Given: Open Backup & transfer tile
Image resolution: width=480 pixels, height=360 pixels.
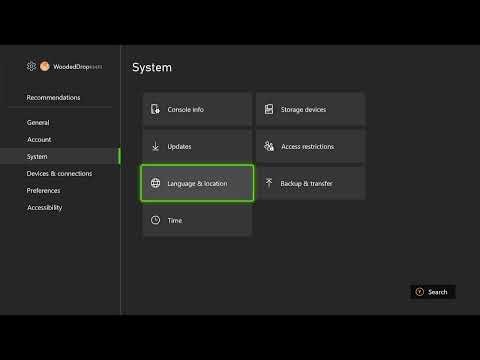Looking at the screenshot, I should pos(311,183).
